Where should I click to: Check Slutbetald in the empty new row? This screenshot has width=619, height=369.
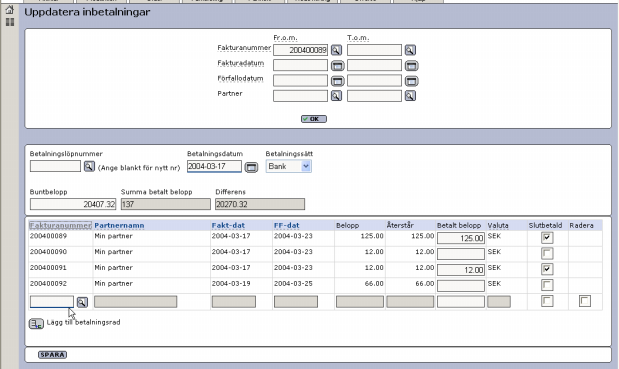547,301
